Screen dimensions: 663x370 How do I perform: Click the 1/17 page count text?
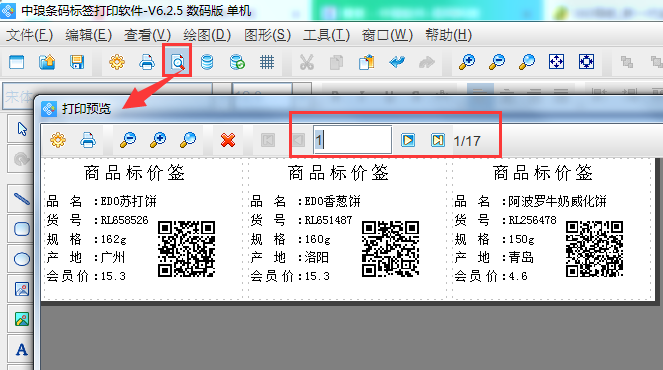pos(467,141)
